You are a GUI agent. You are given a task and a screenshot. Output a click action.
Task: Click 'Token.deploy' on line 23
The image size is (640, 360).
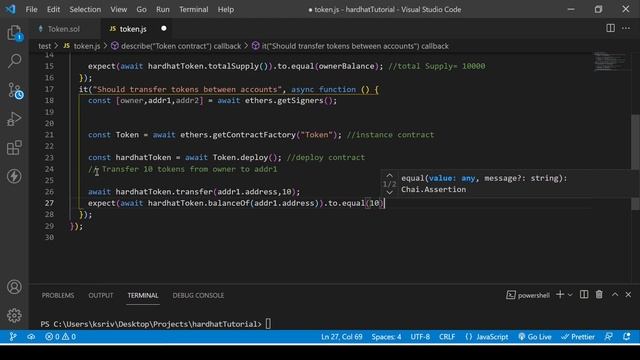coord(240,158)
